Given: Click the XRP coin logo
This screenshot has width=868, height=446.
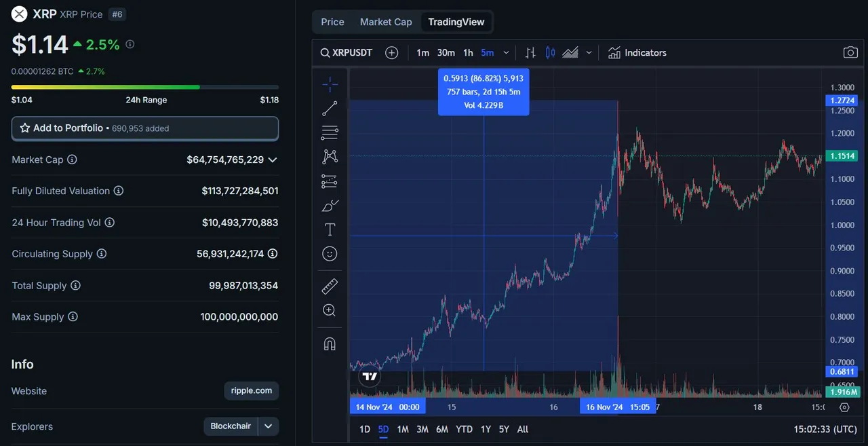Looking at the screenshot, I should tap(20, 14).
